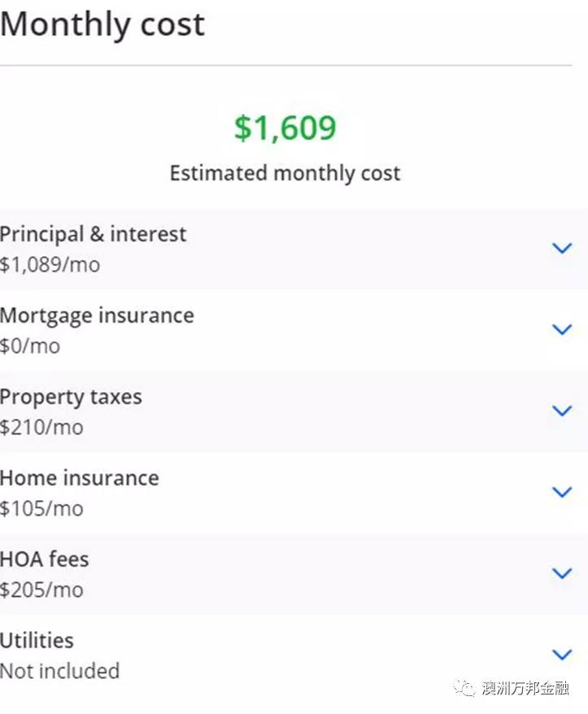Viewport: 588px width, 714px height.
Task: Click the Property taxes row title
Action: point(71,397)
